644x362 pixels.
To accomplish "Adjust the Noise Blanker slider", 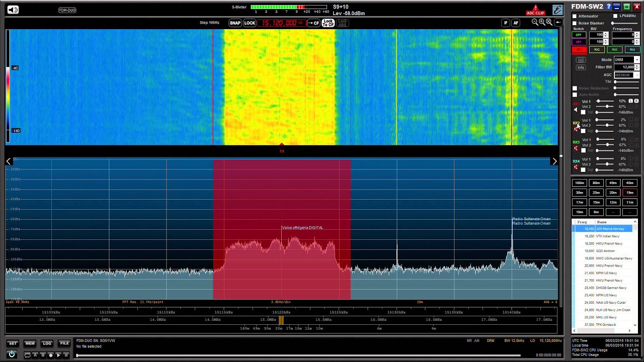I will (625, 23).
